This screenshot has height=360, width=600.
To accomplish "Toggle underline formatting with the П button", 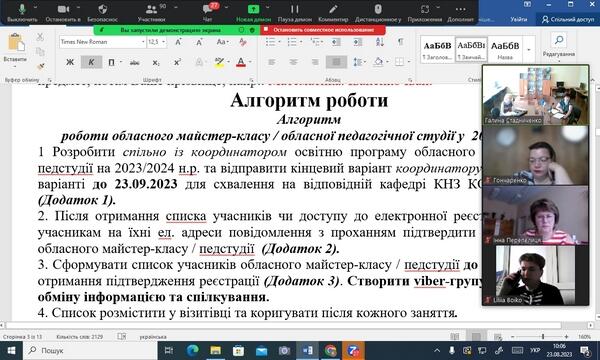I will tap(111, 62).
